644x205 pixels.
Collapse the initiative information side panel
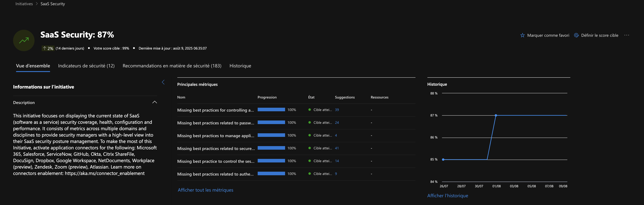click(x=163, y=82)
